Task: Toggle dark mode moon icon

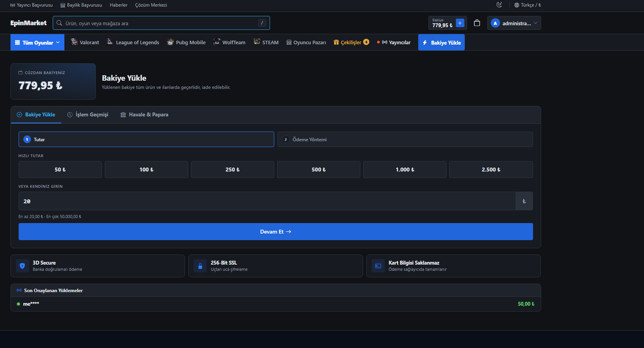Action: 499,5
